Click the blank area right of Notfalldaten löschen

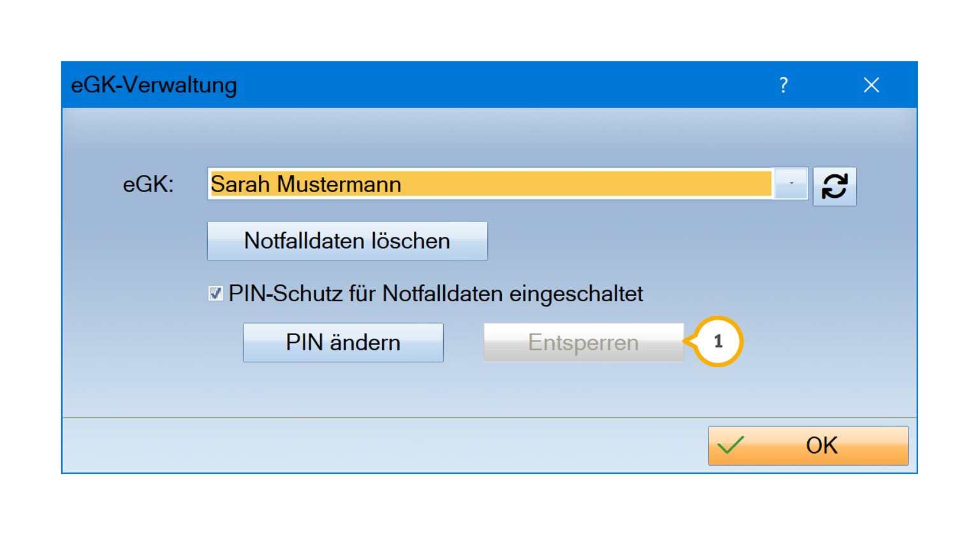tap(638, 241)
